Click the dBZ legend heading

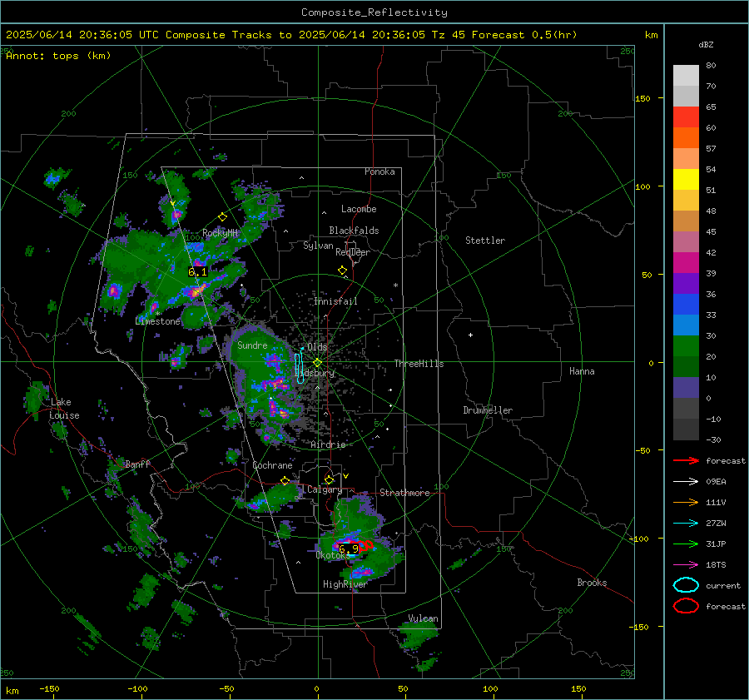click(706, 45)
